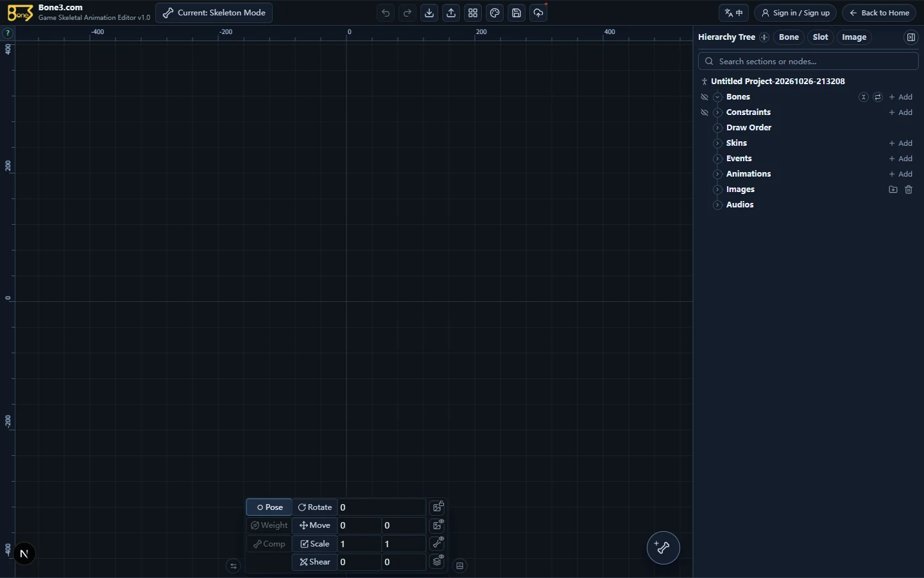Viewport: 924px width, 578px height.
Task: Select the Weight mode button
Action: [x=269, y=525]
